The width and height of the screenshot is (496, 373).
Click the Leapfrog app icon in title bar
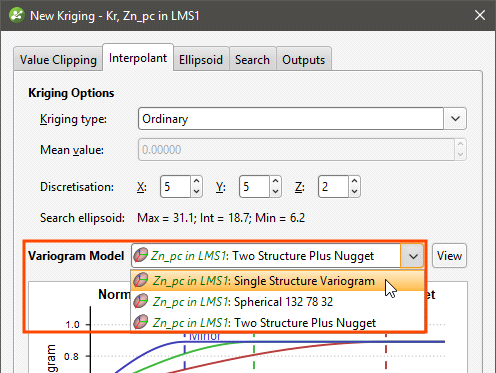coord(17,15)
